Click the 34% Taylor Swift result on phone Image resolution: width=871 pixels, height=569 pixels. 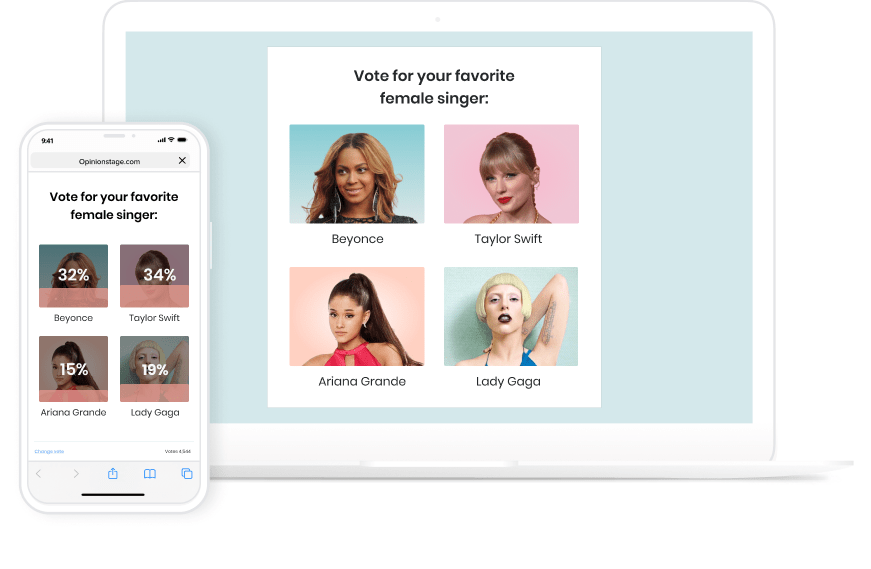click(x=154, y=275)
